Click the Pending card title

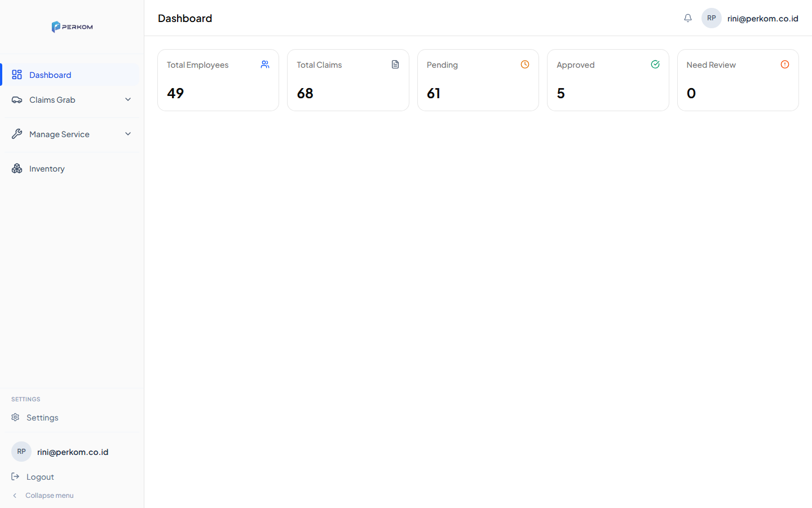pos(442,65)
